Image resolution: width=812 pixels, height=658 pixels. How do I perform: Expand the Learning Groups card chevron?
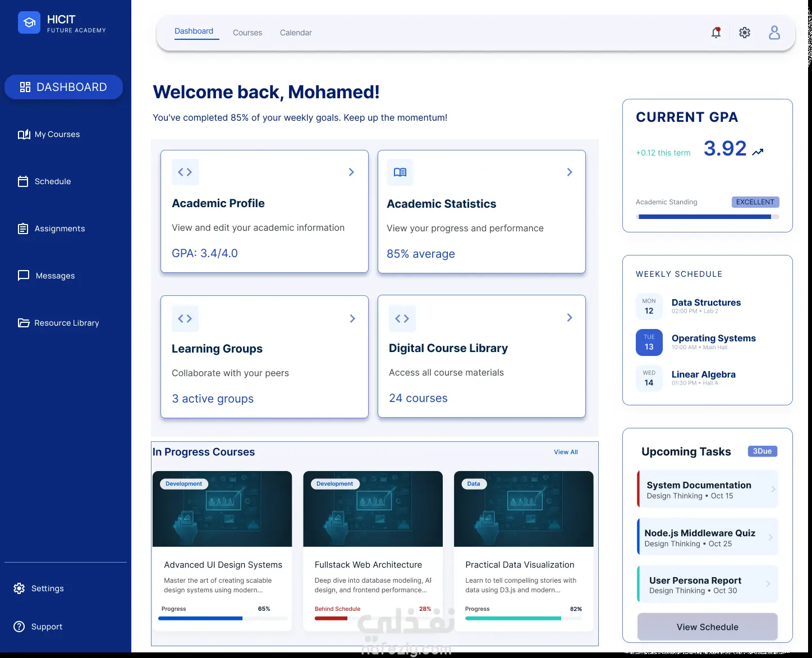352,318
